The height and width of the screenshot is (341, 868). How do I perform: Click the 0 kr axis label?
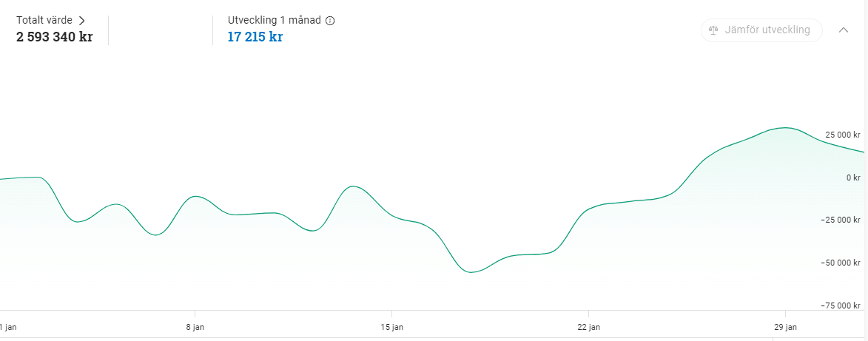pos(852,178)
